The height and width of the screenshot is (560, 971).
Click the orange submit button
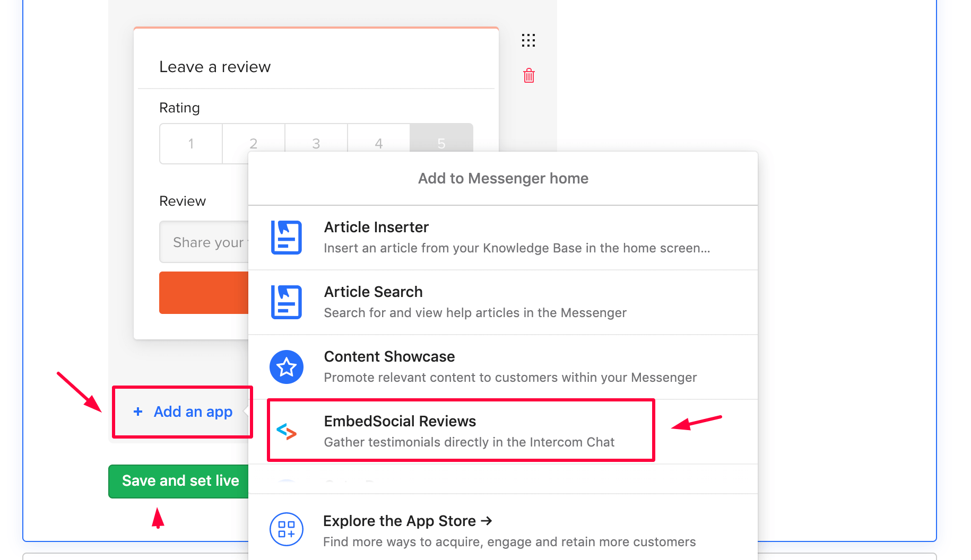coord(204,293)
